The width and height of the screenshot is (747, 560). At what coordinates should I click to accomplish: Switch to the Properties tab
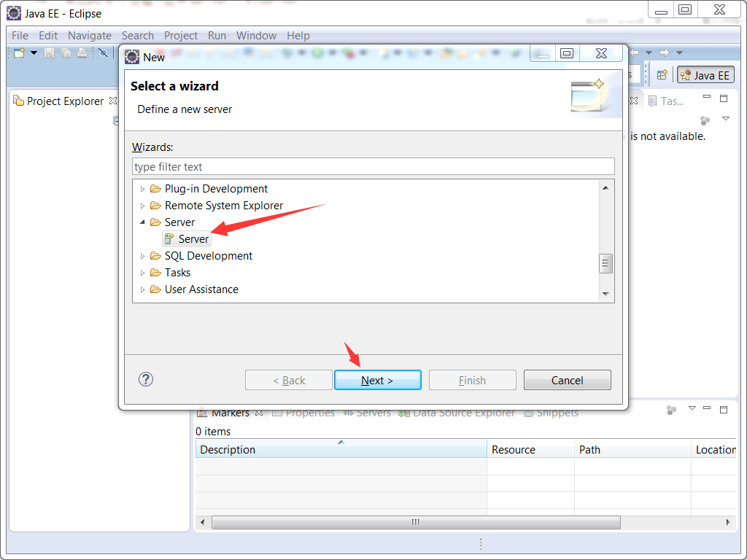coord(305,413)
